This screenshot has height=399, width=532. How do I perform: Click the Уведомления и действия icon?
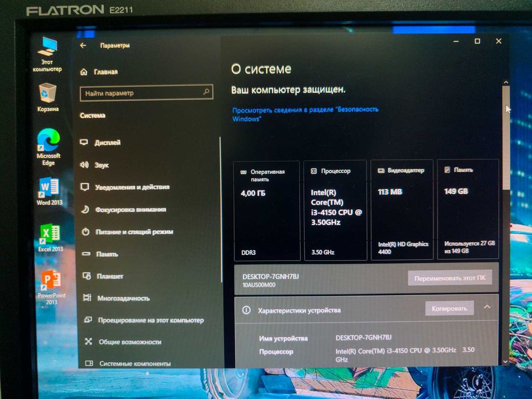click(x=84, y=187)
